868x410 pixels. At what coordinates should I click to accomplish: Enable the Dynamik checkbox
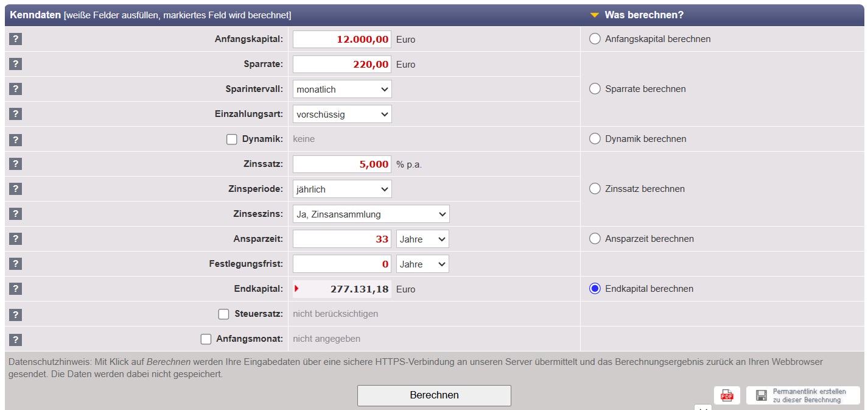pyautogui.click(x=231, y=140)
